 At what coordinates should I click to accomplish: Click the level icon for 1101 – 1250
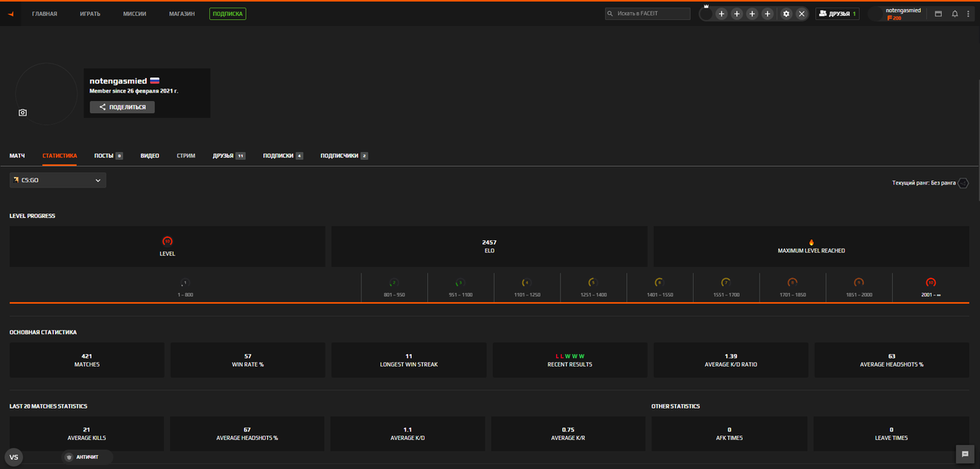pyautogui.click(x=526, y=282)
